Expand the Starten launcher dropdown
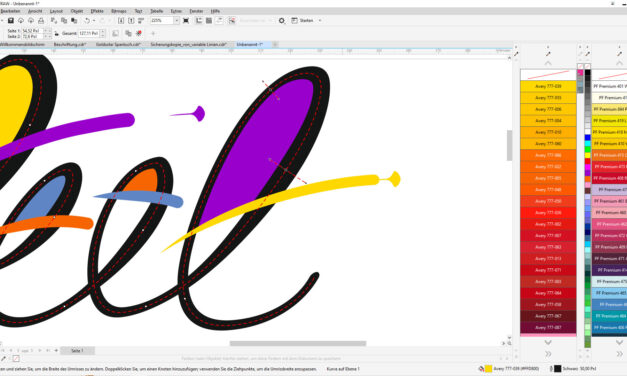Screen dimensions: 627x376 [319, 20]
